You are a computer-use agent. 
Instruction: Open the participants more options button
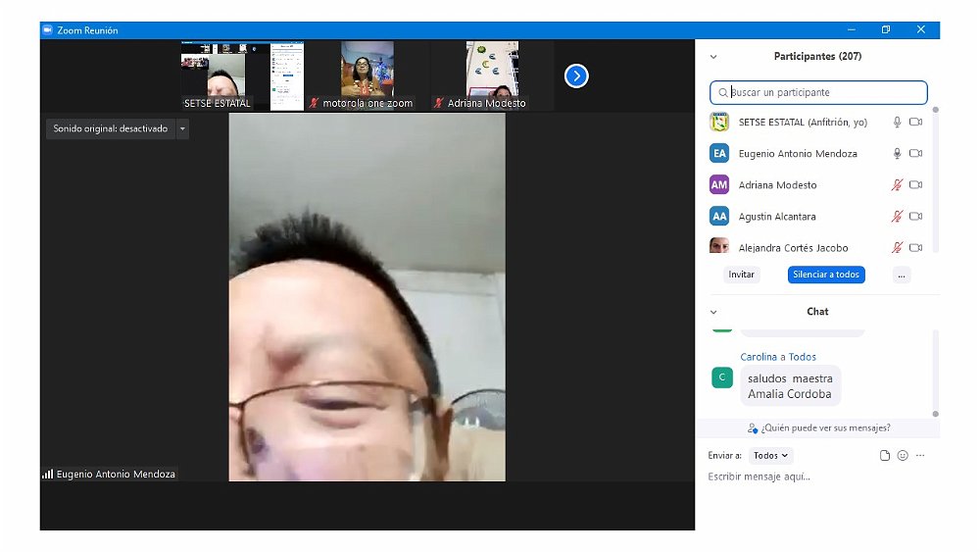click(x=902, y=275)
